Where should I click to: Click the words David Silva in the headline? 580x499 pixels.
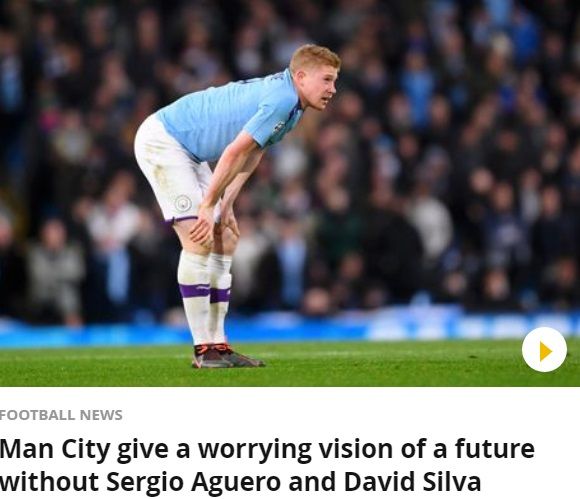412,482
